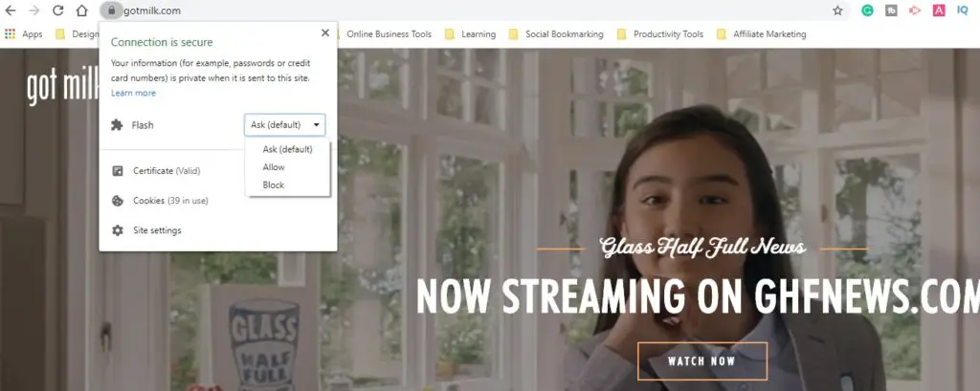Click the Site settings gear icon
Screen dimensions: 980x391
coord(118,230)
